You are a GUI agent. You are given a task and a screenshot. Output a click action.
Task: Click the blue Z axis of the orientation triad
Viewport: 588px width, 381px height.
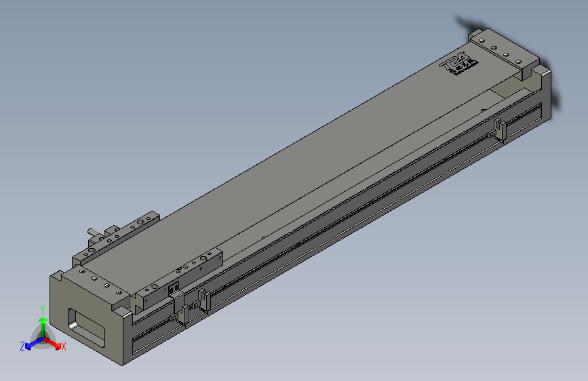tap(33, 344)
